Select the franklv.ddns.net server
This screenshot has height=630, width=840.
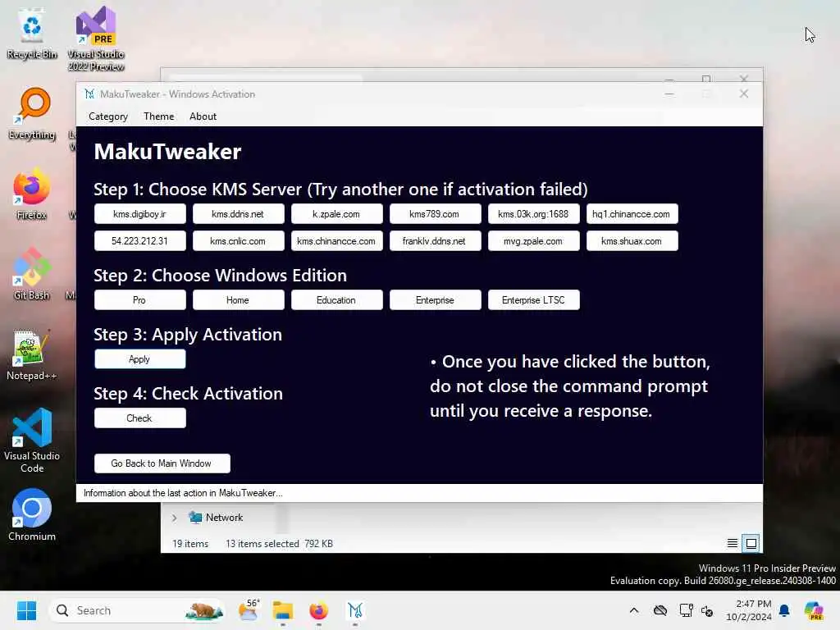coord(435,241)
